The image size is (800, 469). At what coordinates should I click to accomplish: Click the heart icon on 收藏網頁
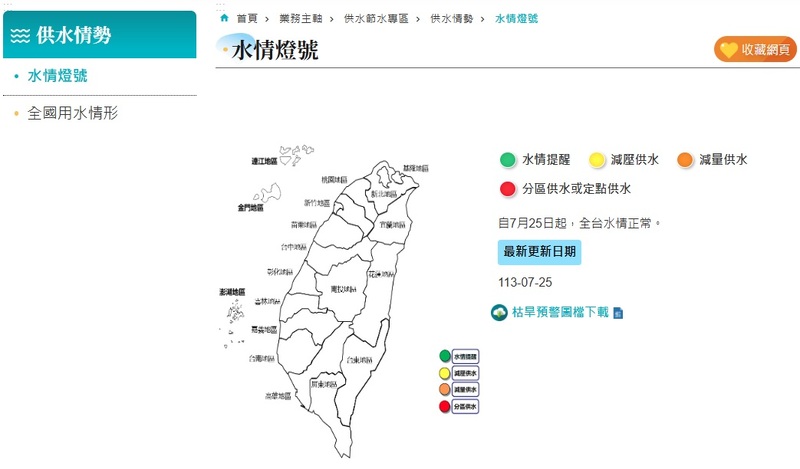(729, 50)
